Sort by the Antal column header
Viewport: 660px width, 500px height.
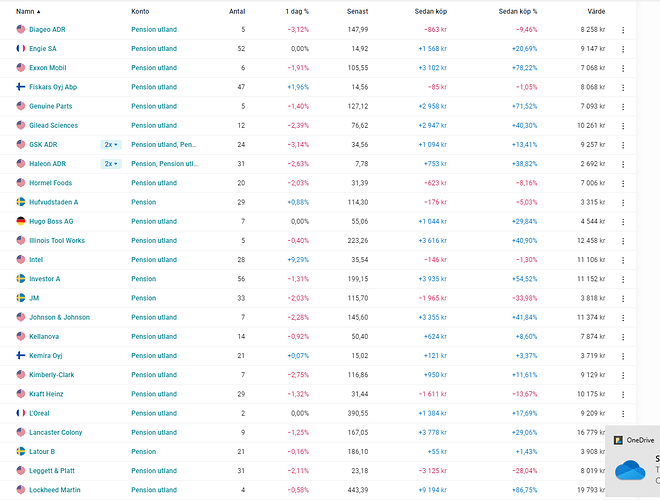pos(237,11)
